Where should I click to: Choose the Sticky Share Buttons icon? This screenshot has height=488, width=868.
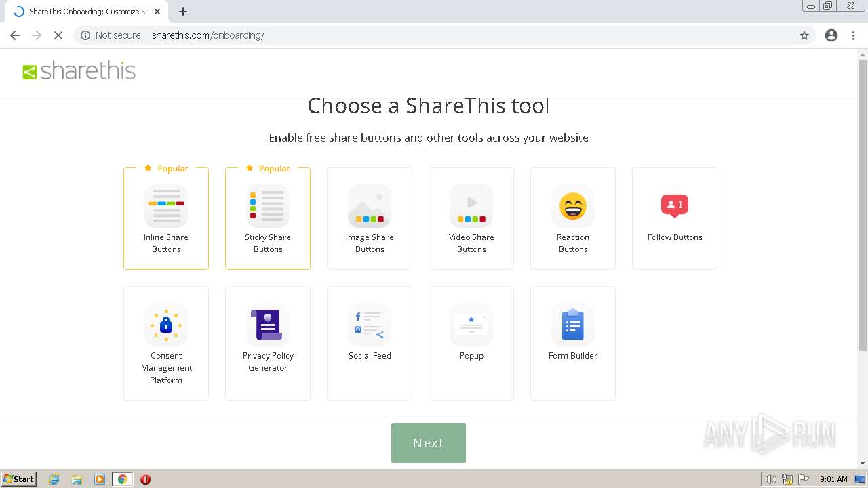click(x=268, y=206)
